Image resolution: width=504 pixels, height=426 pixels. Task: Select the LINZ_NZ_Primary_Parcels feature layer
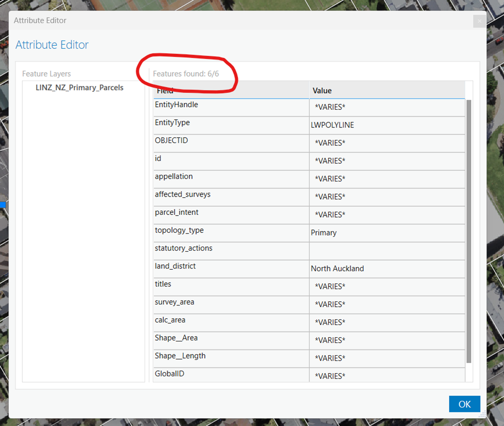[80, 87]
